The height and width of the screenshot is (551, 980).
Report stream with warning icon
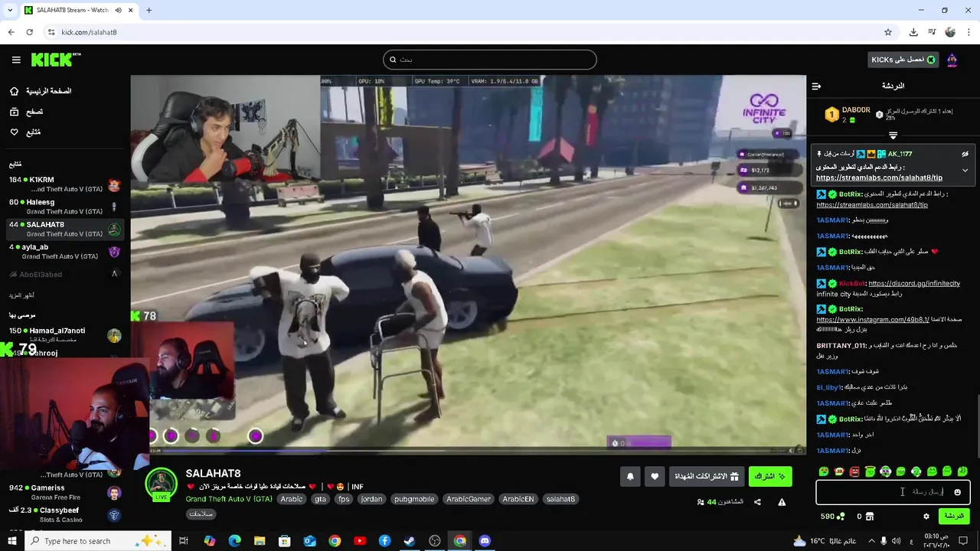[782, 502]
